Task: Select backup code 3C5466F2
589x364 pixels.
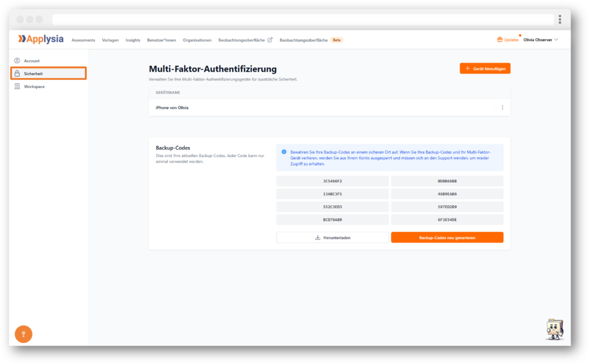Action: pyautogui.click(x=332, y=181)
